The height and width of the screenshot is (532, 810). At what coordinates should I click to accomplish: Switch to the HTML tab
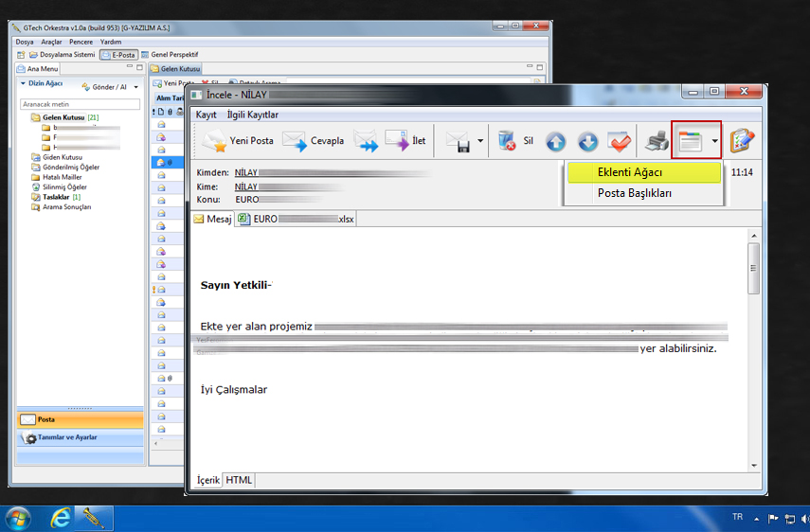239,480
